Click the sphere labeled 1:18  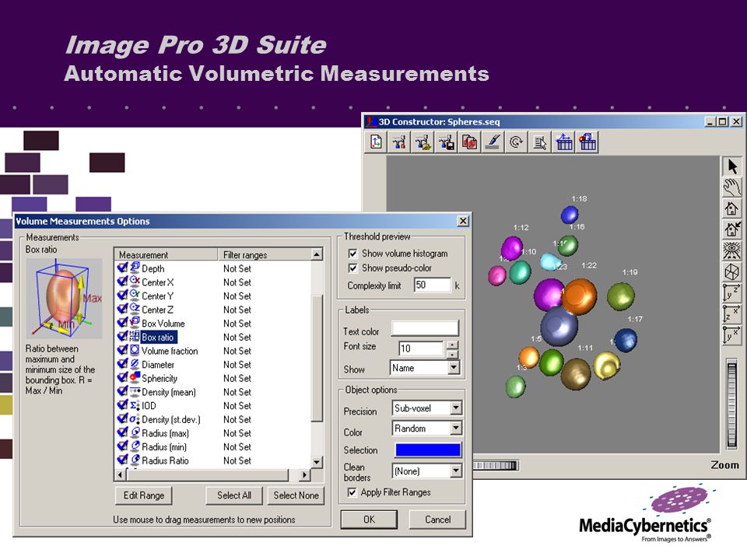point(570,215)
